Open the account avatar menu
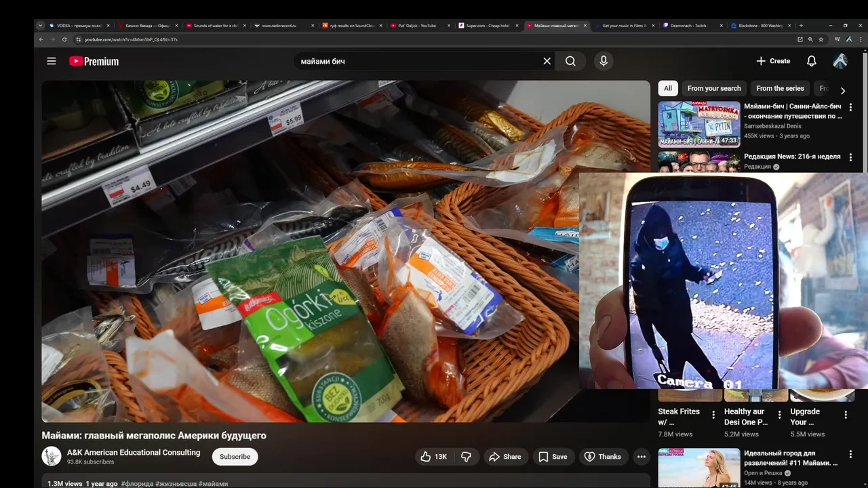This screenshot has height=488, width=868. coord(840,61)
